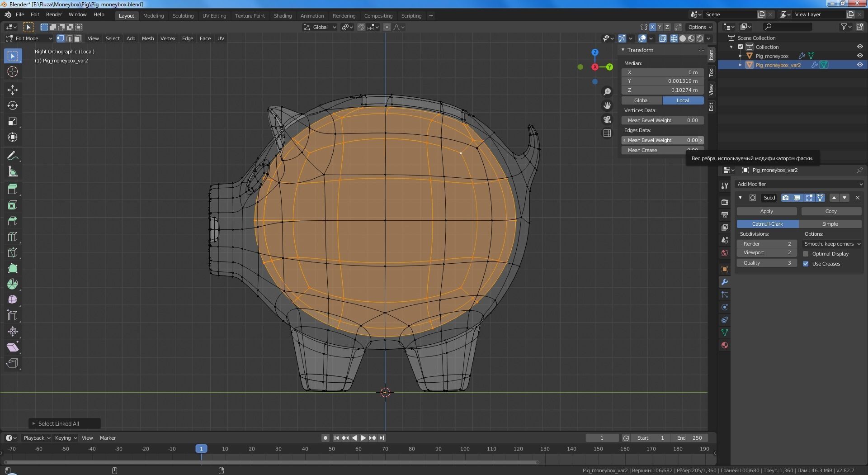The image size is (868, 475).
Task: Select the Cursor tool
Action: (x=13, y=71)
